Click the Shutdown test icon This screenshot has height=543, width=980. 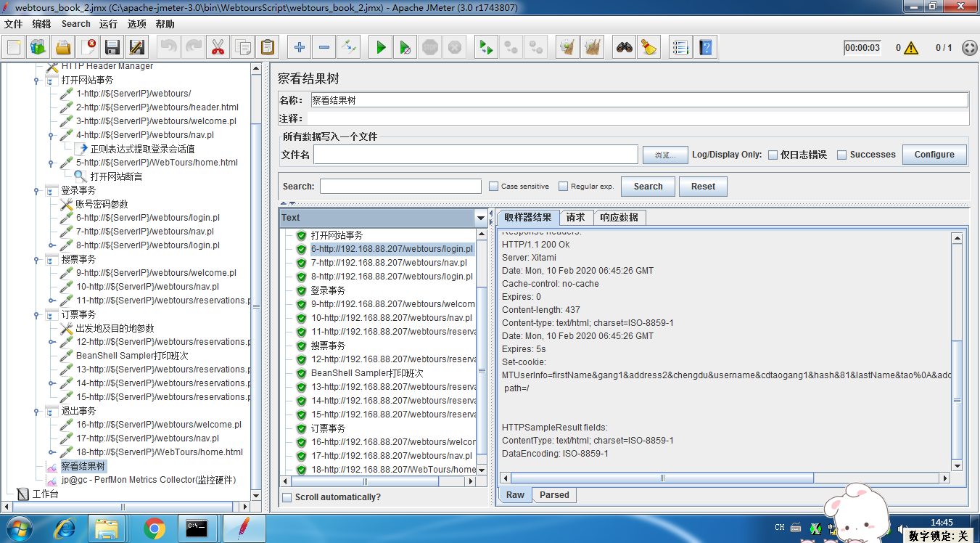tap(455, 48)
